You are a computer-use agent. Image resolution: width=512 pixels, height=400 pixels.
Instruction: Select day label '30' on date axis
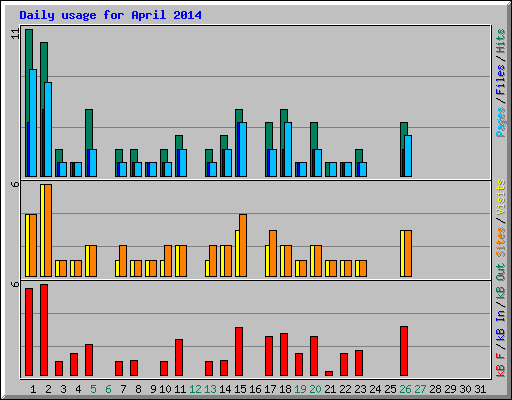465,389
